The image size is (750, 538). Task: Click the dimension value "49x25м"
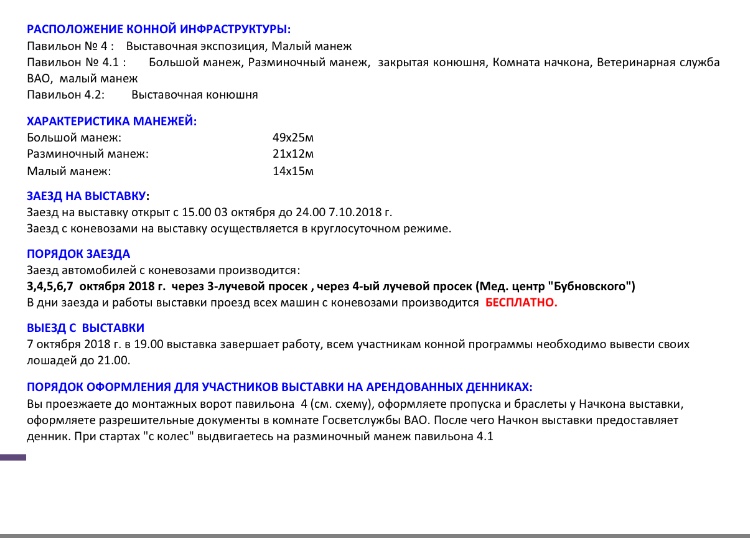293,137
